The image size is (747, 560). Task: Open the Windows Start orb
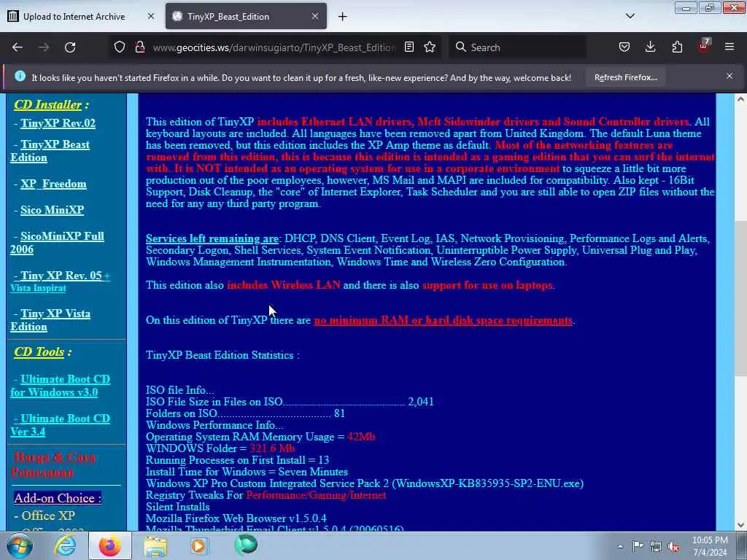(x=20, y=545)
